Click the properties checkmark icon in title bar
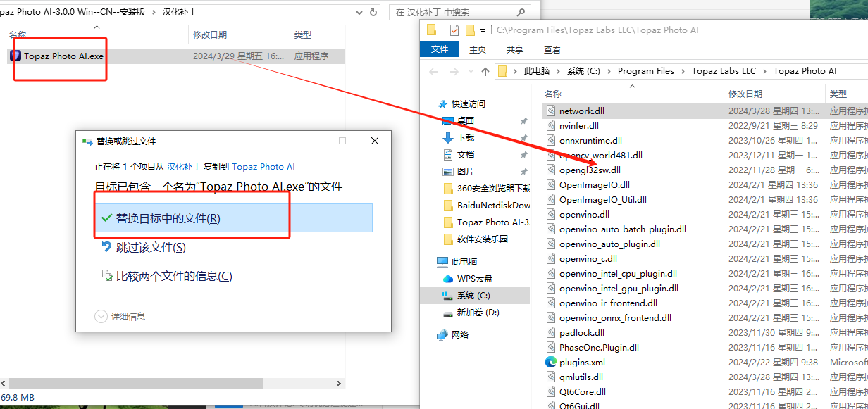 tap(454, 30)
